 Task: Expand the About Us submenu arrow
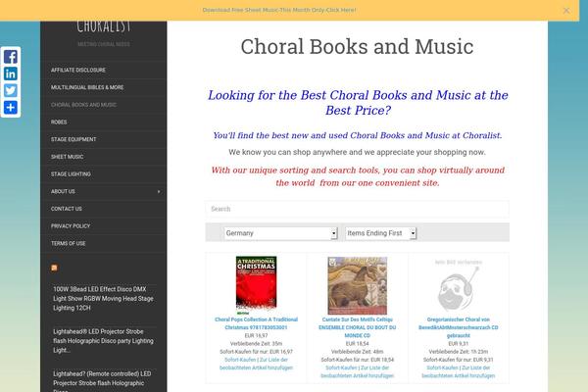click(159, 192)
